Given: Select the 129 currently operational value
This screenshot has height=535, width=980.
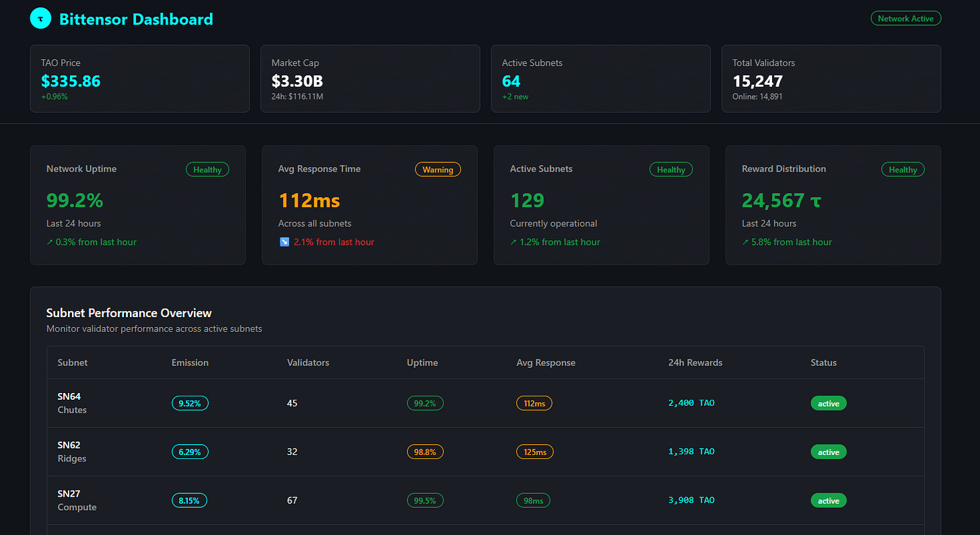Looking at the screenshot, I should point(527,201).
